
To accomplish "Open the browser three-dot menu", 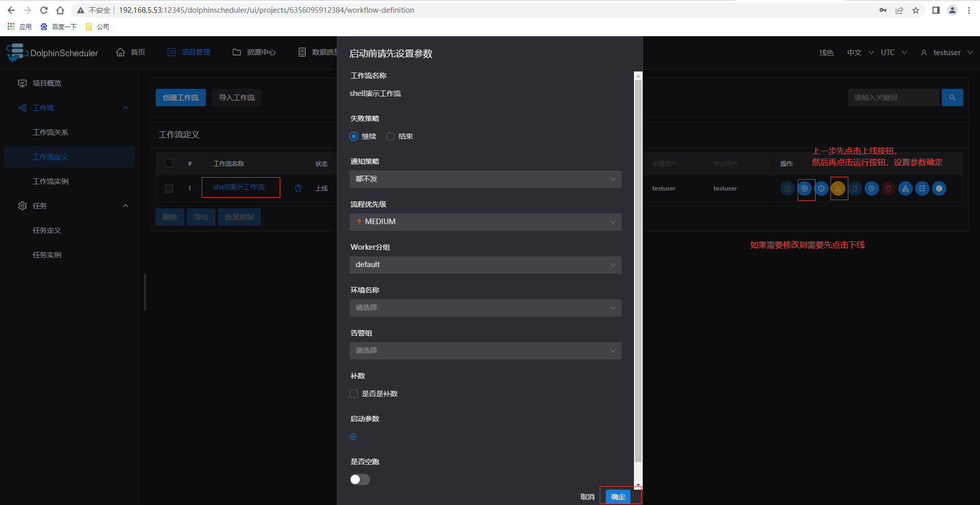I will (x=969, y=10).
